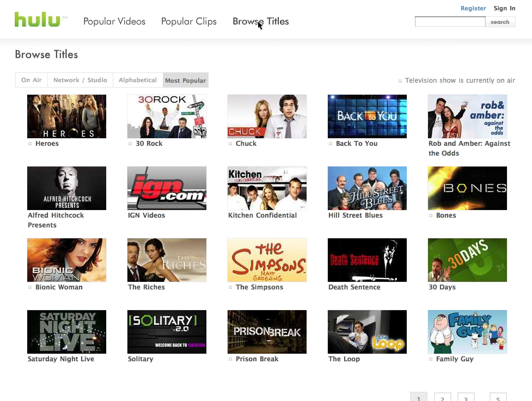Image resolution: width=532 pixels, height=401 pixels.
Task: Click the Bones title link
Action: [x=446, y=215]
